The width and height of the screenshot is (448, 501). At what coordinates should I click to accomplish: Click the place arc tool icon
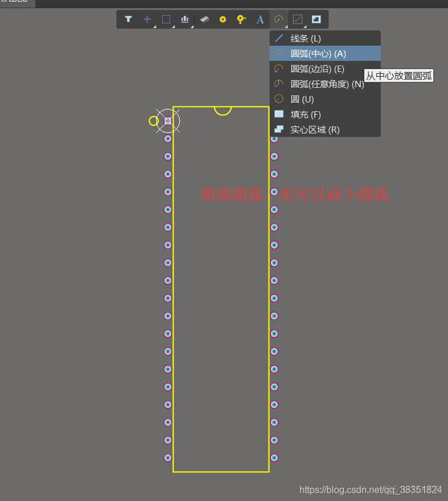(x=279, y=19)
